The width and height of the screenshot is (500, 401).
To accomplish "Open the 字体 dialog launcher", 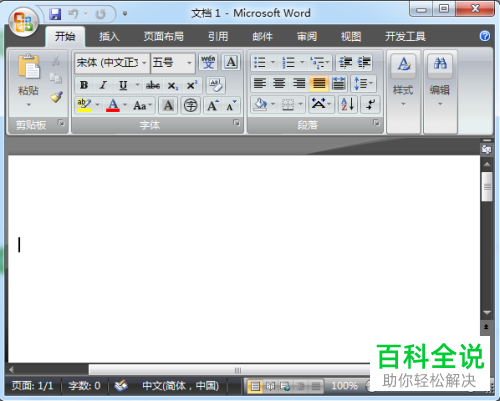I will click(236, 123).
